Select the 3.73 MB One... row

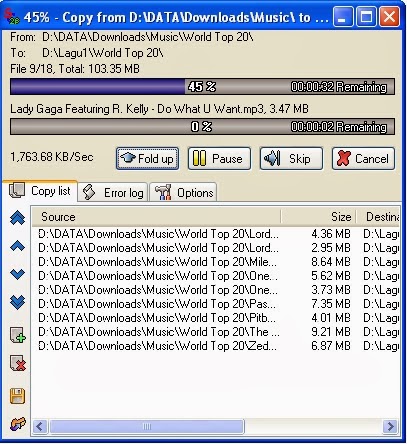click(x=216, y=290)
